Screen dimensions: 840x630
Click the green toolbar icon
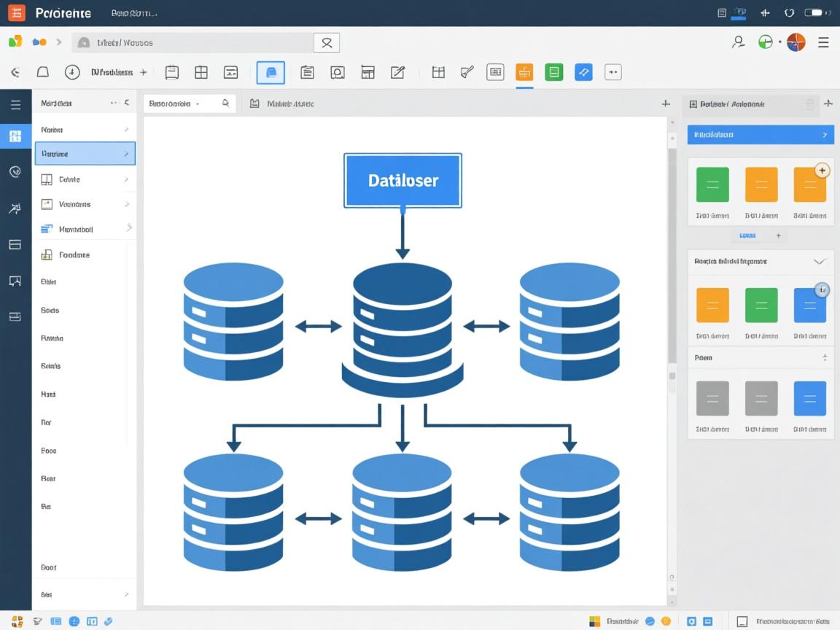tap(554, 71)
